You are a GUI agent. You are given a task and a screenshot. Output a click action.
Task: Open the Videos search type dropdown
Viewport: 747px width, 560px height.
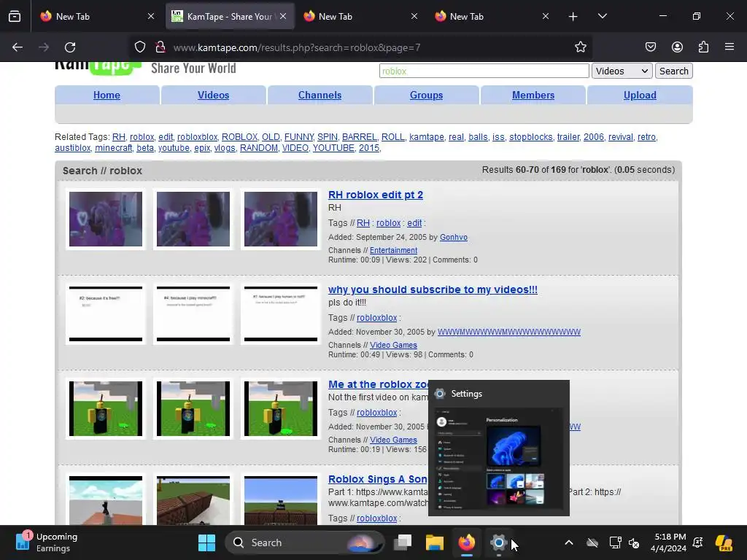tap(622, 71)
